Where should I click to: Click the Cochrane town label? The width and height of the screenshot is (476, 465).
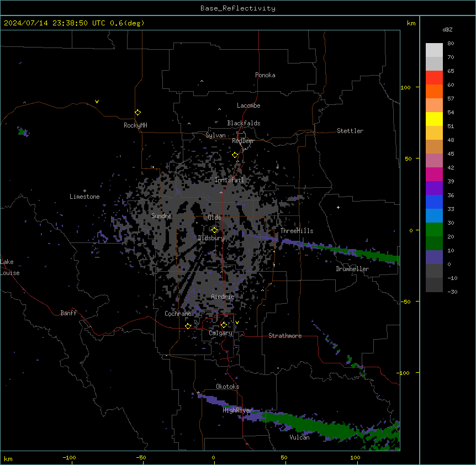click(x=178, y=314)
